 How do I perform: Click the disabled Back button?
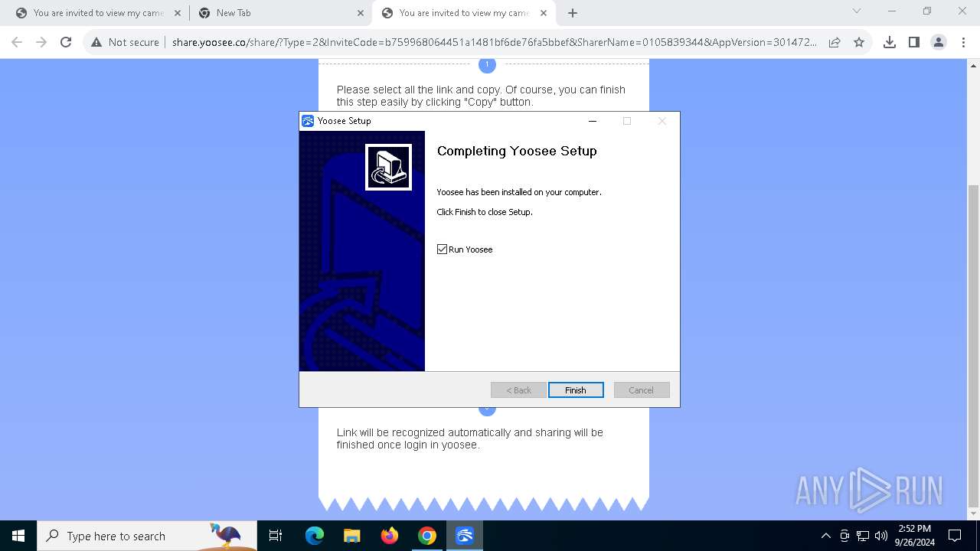pos(518,390)
